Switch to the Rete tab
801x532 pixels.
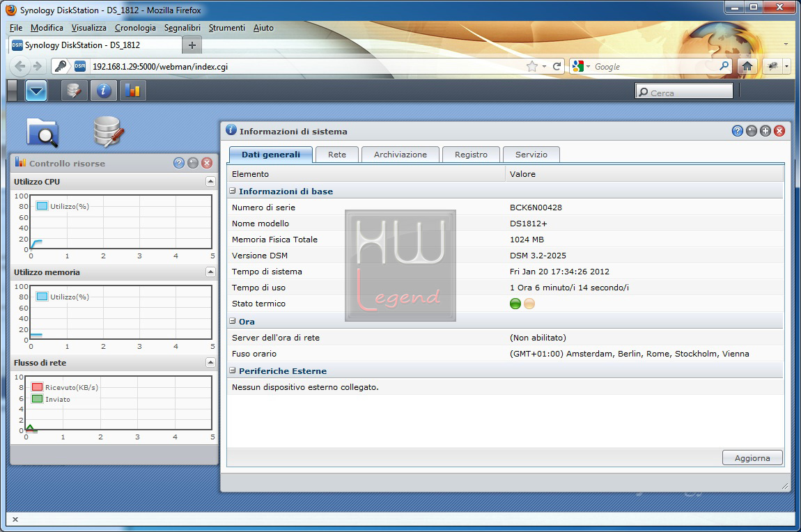point(336,154)
